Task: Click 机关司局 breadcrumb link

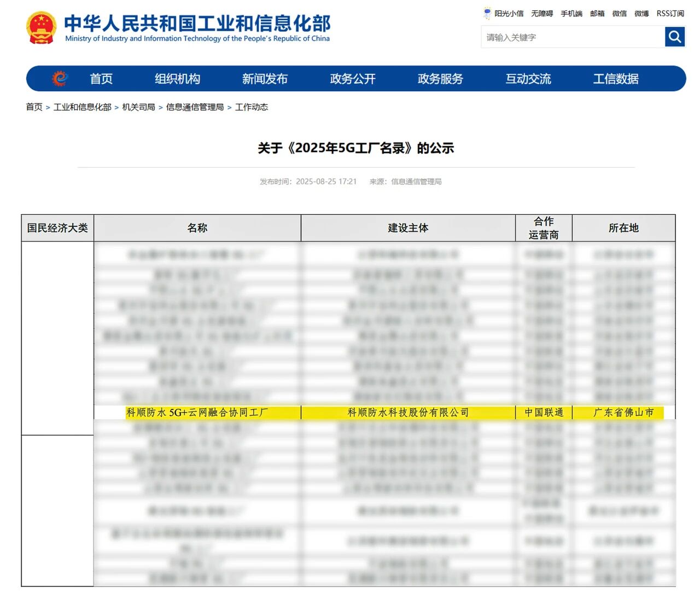Action: [x=138, y=107]
